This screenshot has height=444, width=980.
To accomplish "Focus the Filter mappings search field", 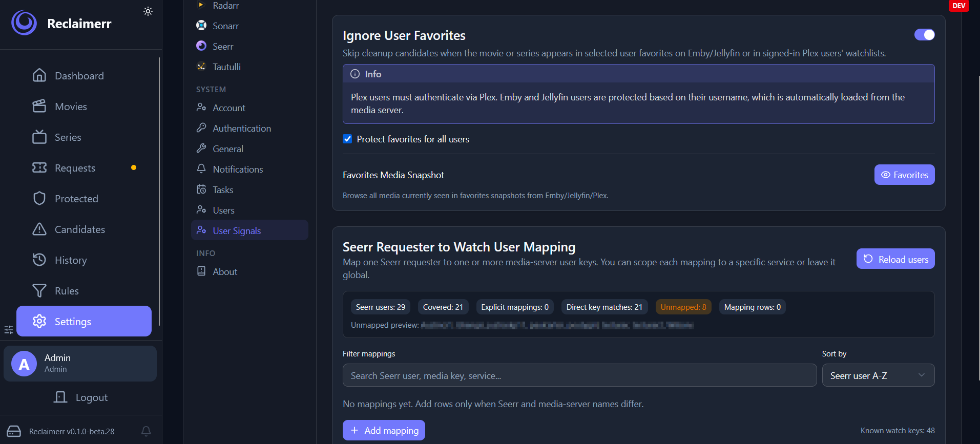I will click(x=579, y=375).
